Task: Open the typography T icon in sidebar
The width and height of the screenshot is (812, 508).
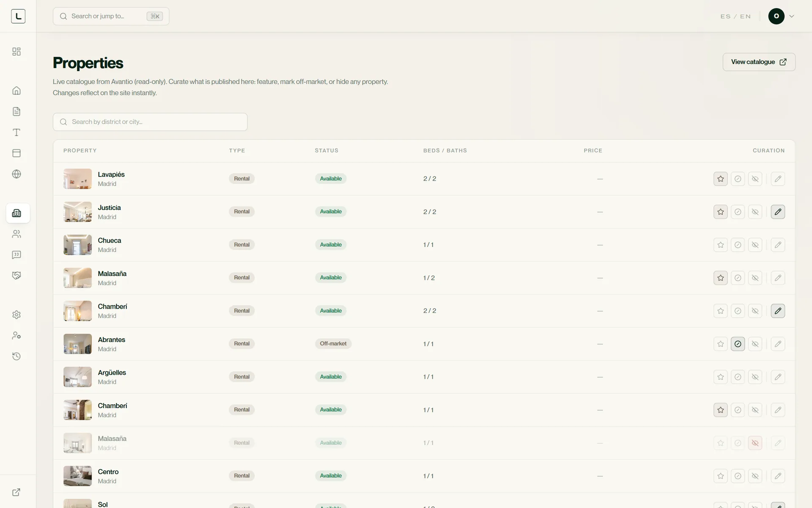Action: coord(16,133)
